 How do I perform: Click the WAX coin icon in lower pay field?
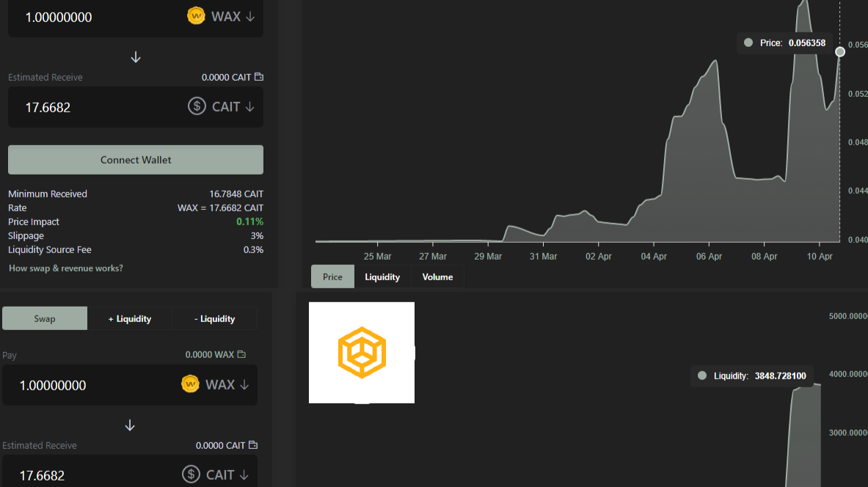(x=190, y=384)
